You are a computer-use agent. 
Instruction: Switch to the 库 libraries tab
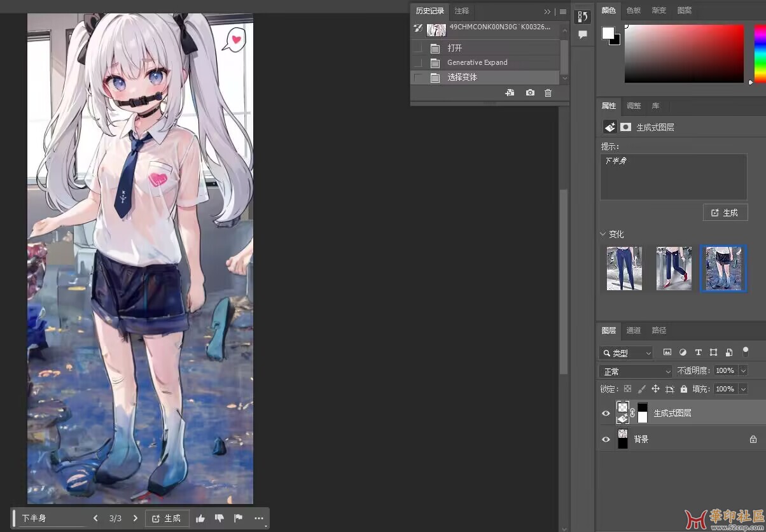tap(655, 106)
